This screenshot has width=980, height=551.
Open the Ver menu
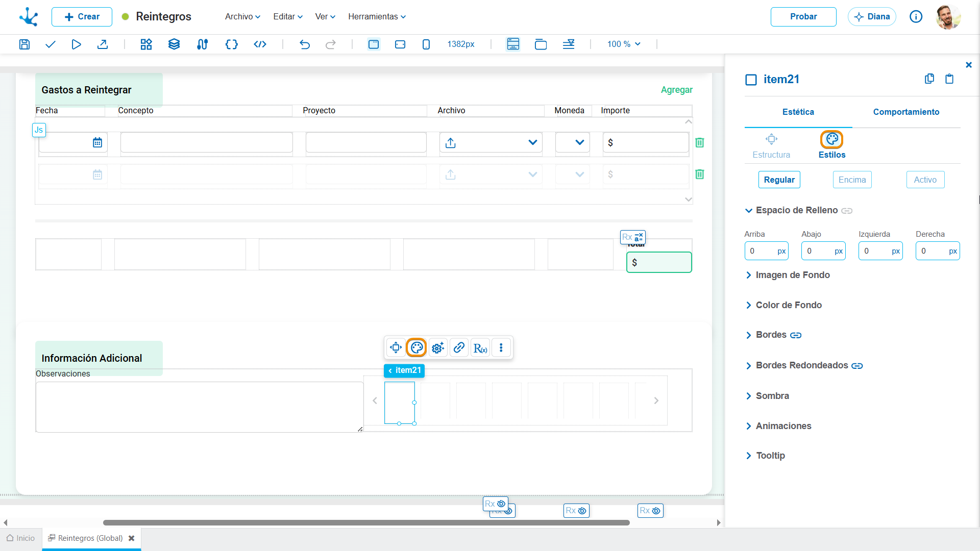[x=325, y=17]
